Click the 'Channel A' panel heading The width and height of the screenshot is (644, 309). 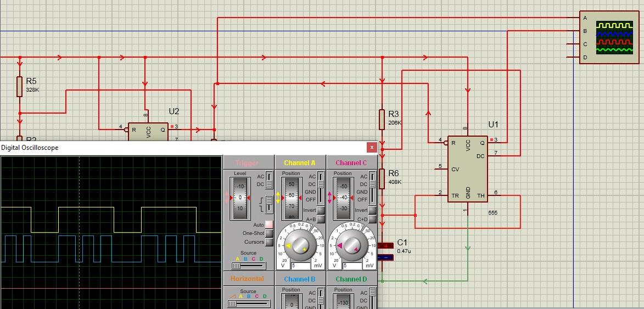click(300, 163)
